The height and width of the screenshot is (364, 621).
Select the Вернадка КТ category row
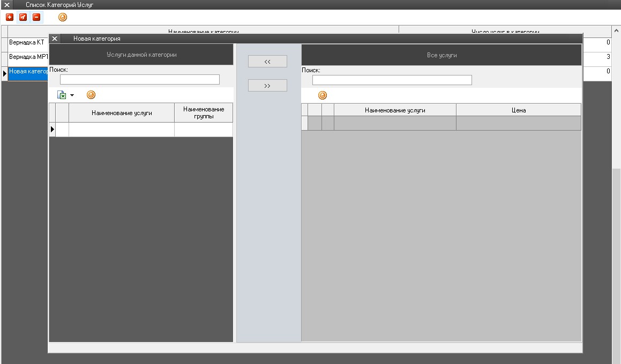coord(27,42)
